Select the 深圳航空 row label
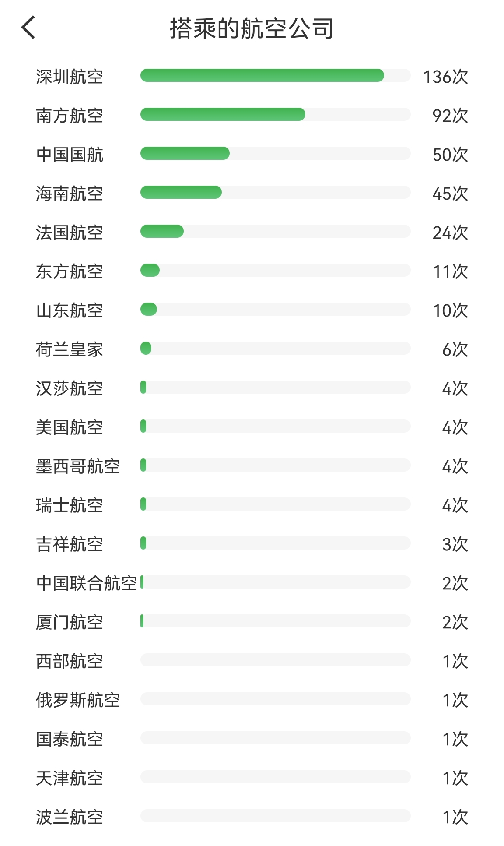Viewport: 504px width, 846px height. tap(70, 77)
